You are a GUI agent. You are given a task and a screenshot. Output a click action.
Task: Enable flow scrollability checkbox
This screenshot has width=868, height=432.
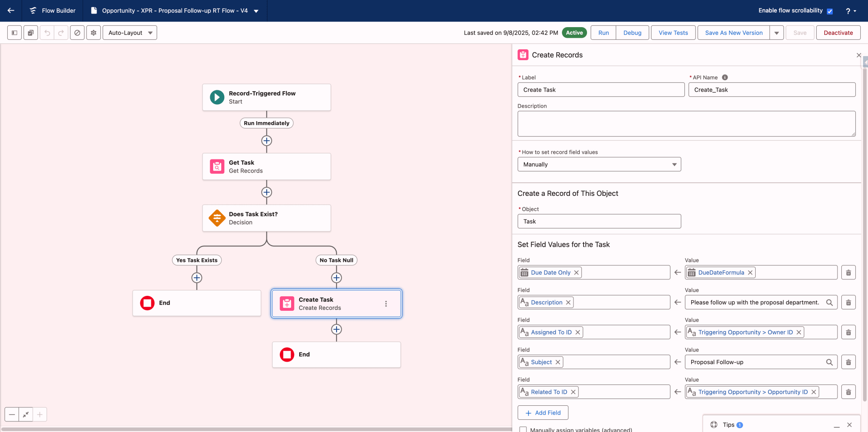(830, 11)
